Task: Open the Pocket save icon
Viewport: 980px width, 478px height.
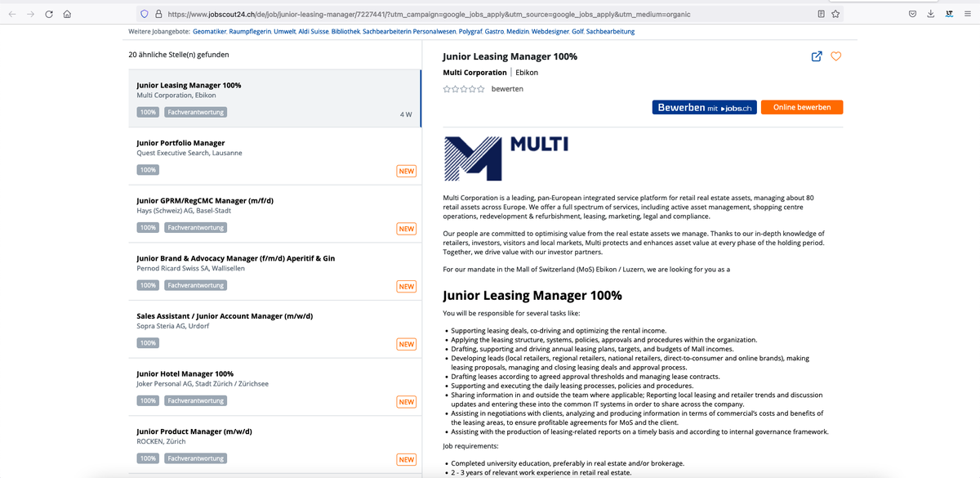Action: pos(913,14)
